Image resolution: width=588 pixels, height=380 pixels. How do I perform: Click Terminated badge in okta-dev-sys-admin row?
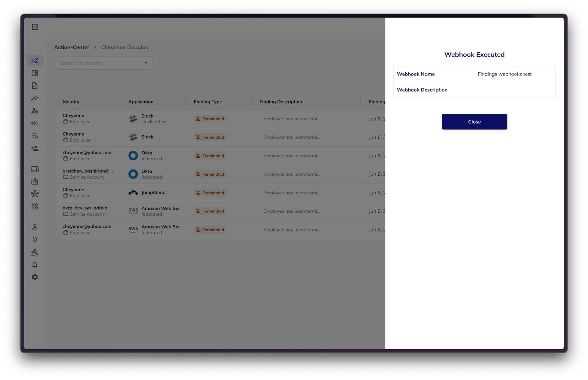210,211
